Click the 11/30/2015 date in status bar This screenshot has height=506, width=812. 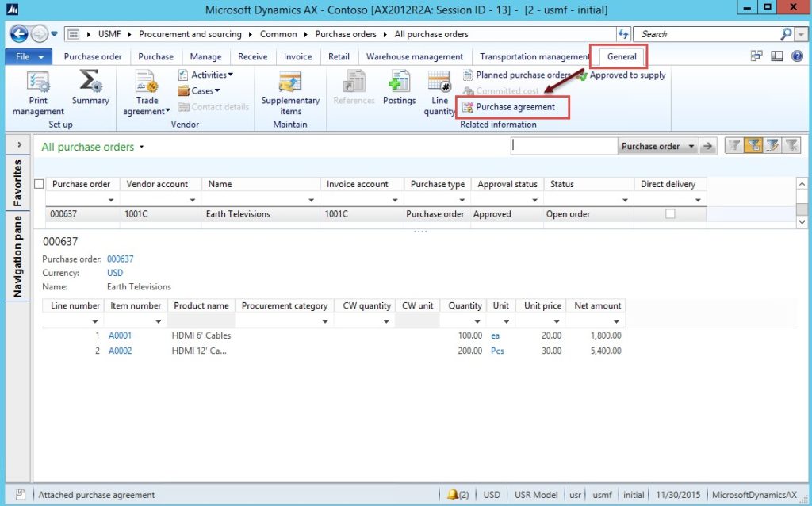(x=677, y=495)
